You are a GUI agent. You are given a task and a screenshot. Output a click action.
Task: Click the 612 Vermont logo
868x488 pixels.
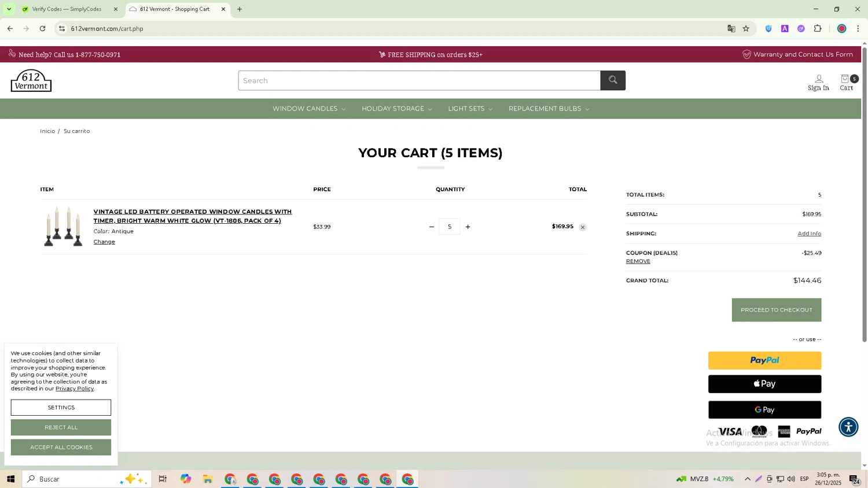31,80
